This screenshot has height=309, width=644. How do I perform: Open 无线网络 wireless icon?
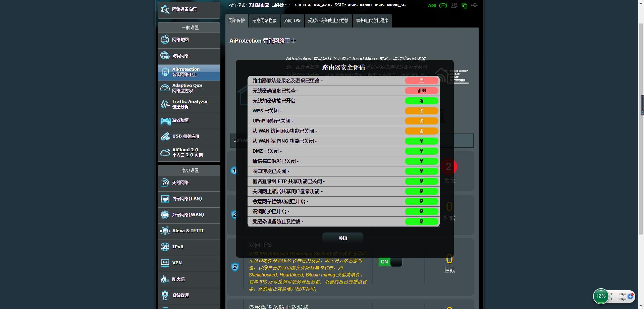pyautogui.click(x=165, y=183)
